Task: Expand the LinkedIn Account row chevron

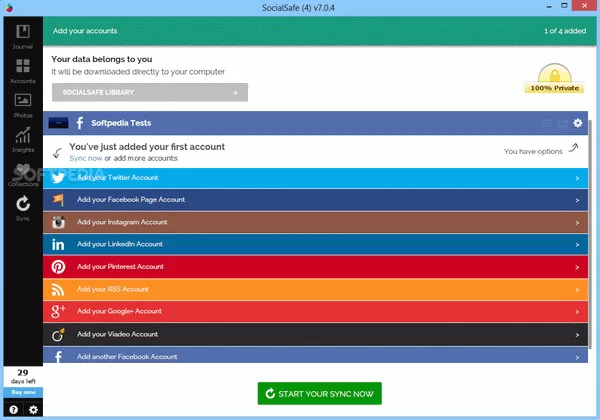Action: (577, 245)
